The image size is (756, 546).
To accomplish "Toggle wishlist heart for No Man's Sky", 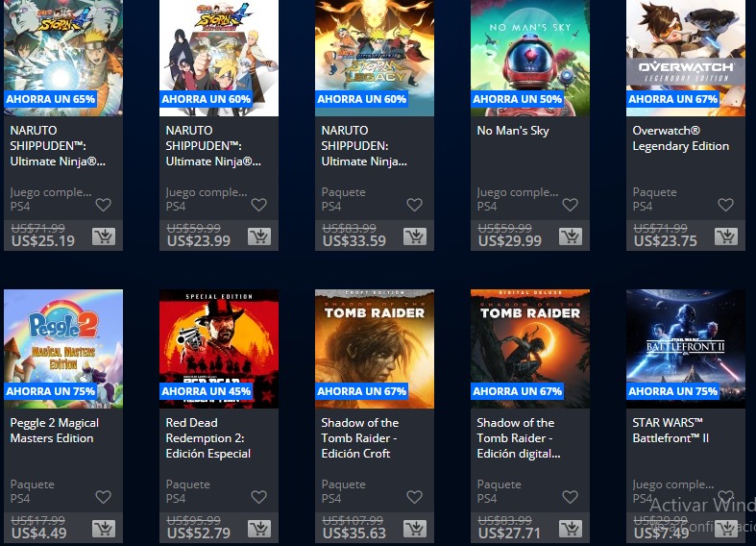I will 570,205.
